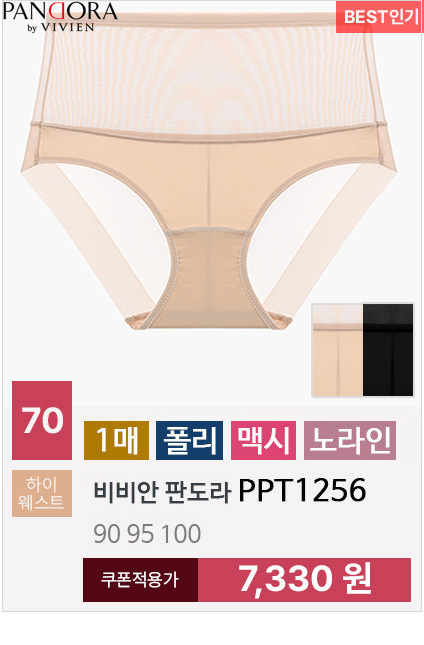424x645 pixels.
Task: Click the 비비안 판도라 brand text
Action: (x=162, y=492)
